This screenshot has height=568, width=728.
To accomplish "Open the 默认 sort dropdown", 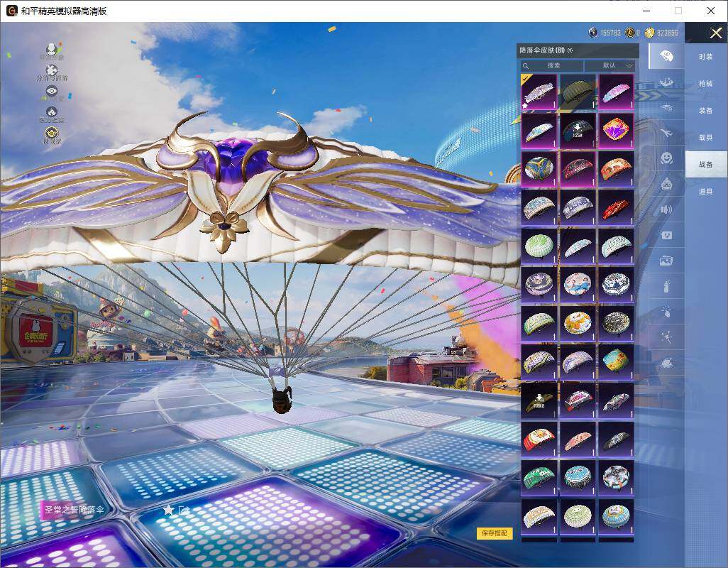I will coord(609,65).
